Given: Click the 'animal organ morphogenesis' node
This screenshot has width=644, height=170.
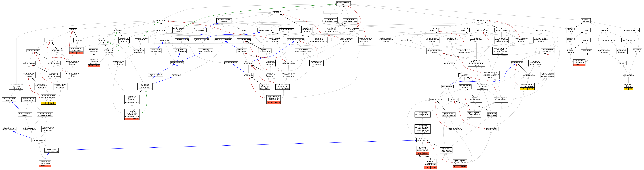Looking at the screenshot, I should pos(156,51).
